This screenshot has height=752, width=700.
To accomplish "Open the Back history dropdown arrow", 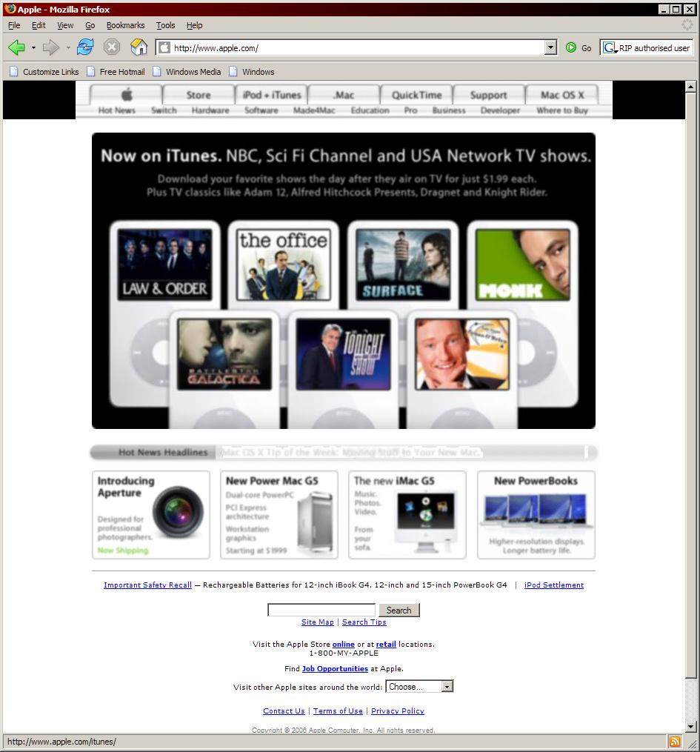I will (x=33, y=47).
